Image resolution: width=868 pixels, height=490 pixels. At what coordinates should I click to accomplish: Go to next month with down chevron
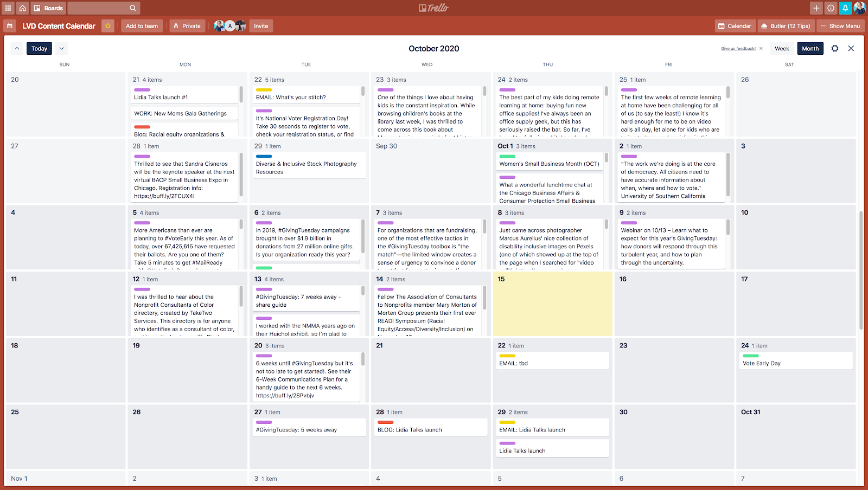click(62, 49)
